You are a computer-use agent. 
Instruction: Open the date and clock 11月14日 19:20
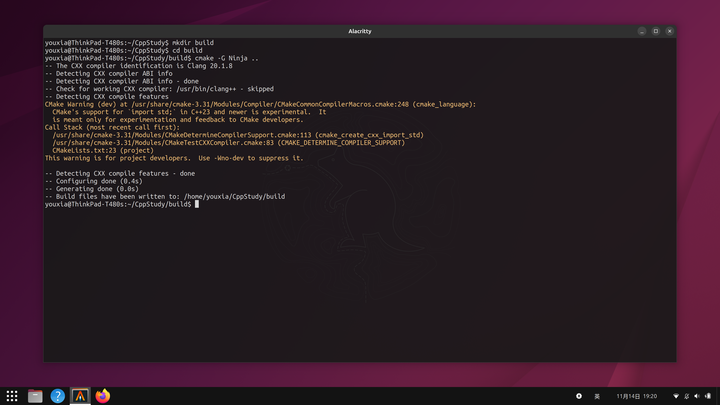[636, 396]
